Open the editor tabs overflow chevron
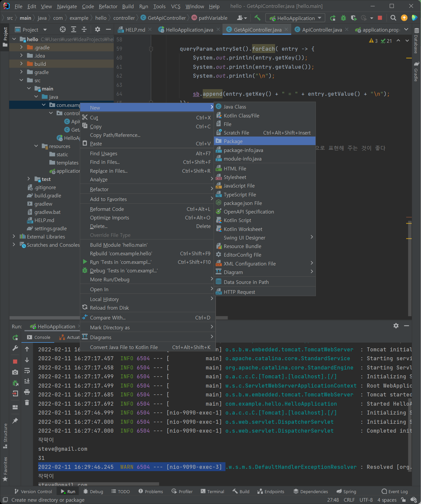Viewport: 421px width, 504px height. (x=407, y=30)
